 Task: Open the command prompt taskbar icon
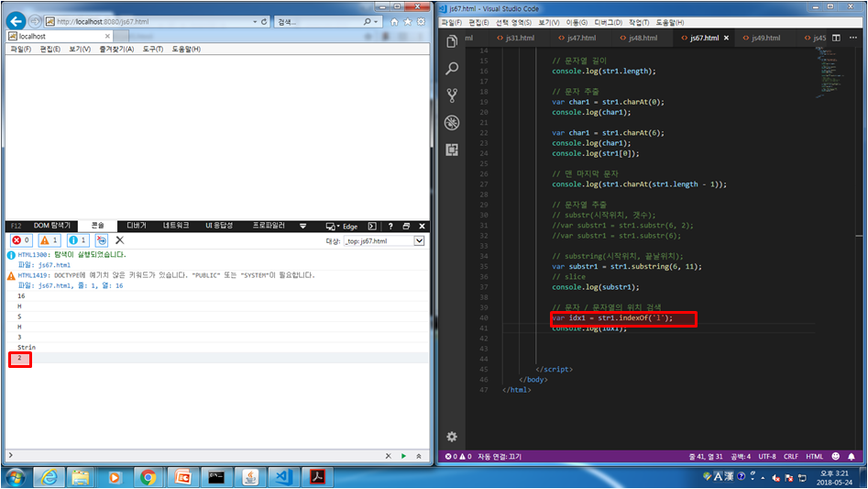(216, 477)
